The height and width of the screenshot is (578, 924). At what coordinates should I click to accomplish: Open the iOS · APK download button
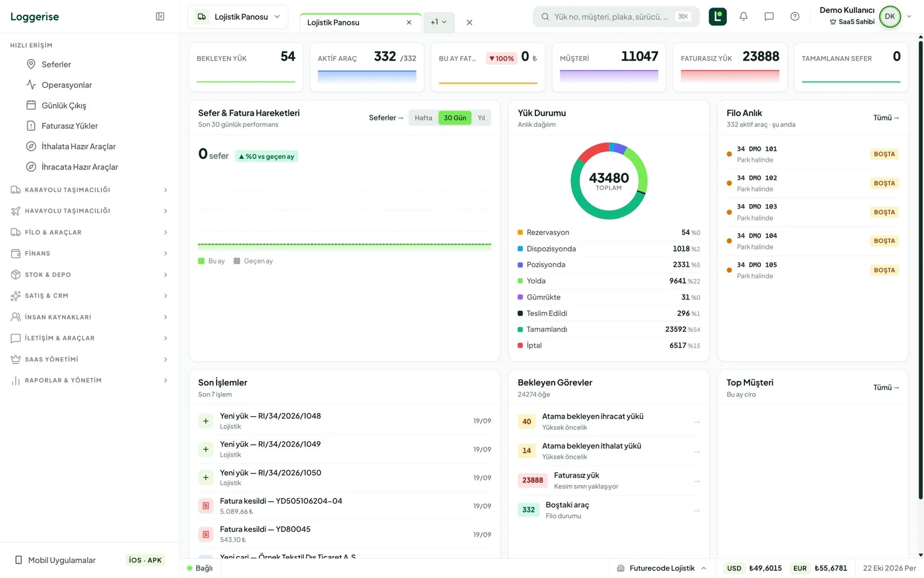pos(146,560)
